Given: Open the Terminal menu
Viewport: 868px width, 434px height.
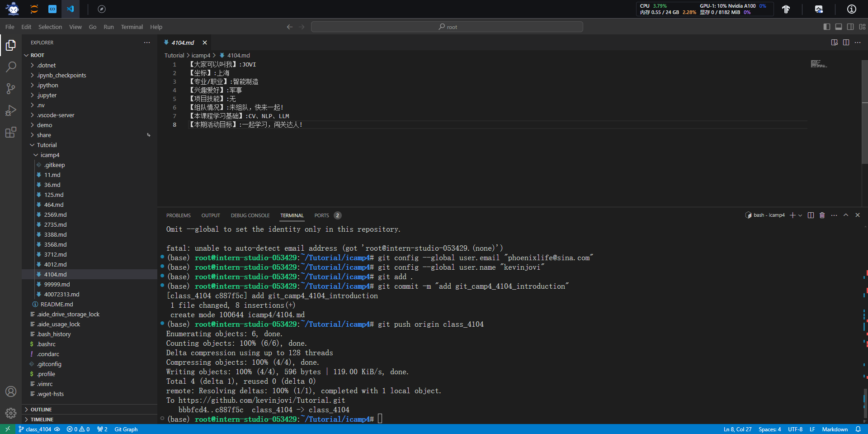Looking at the screenshot, I should tap(132, 27).
